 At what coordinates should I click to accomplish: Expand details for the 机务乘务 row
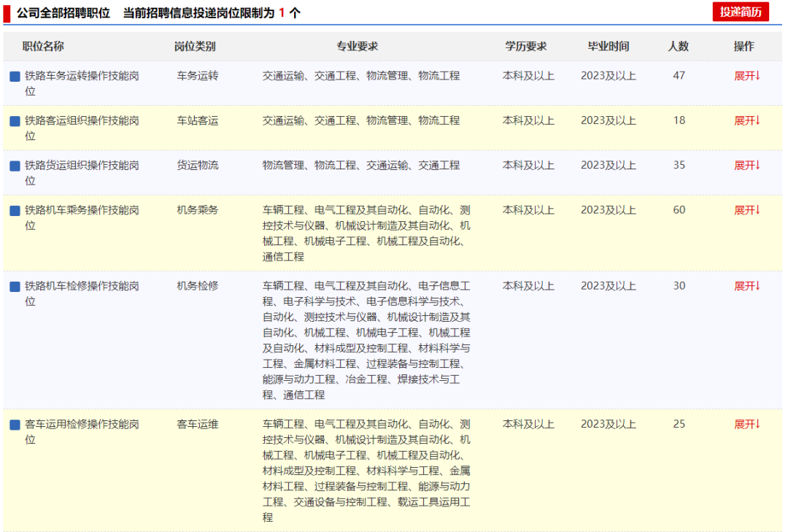pos(747,210)
